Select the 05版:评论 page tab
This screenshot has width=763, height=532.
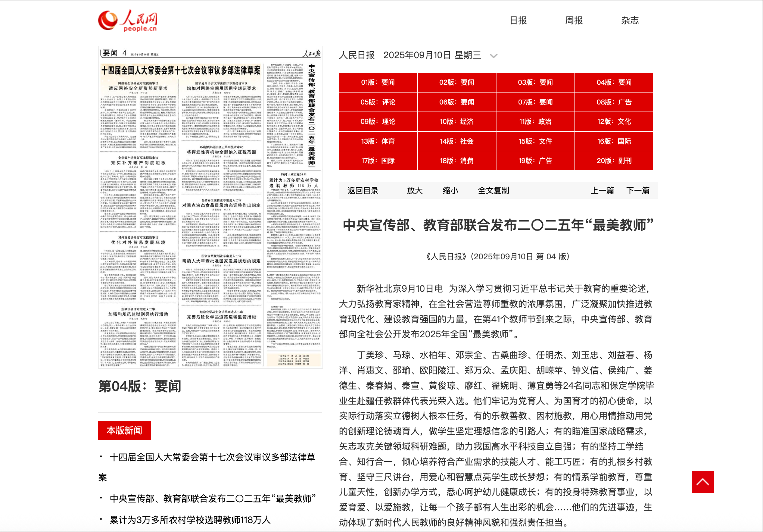tap(378, 102)
